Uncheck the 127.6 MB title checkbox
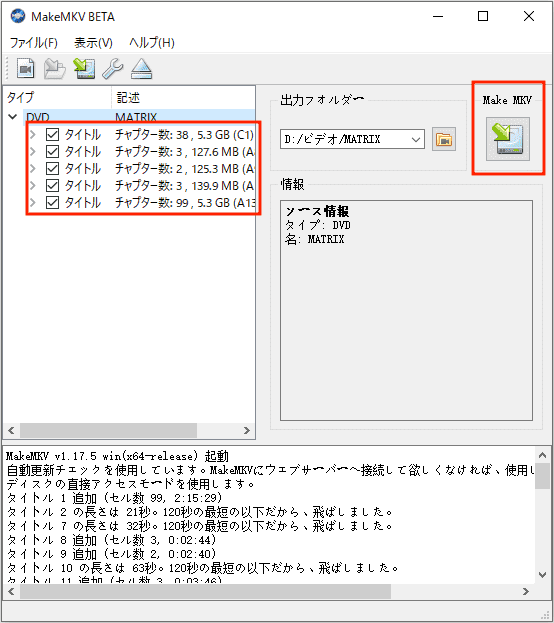 pos(52,152)
